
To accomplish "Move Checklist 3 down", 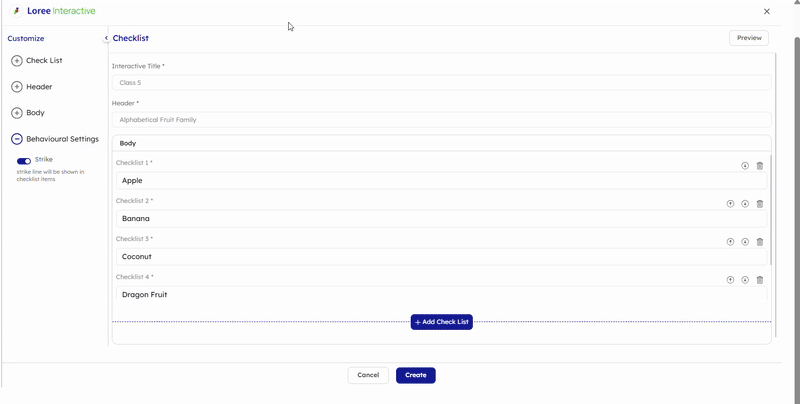I will 745,242.
